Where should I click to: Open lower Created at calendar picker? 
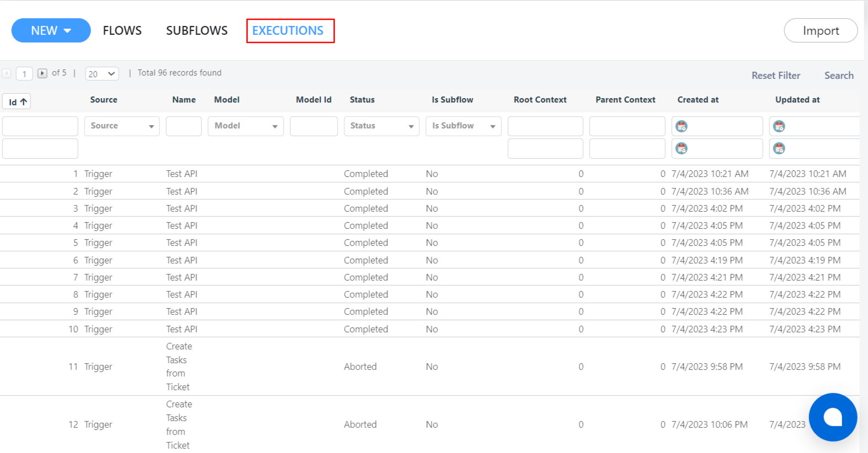[682, 148]
